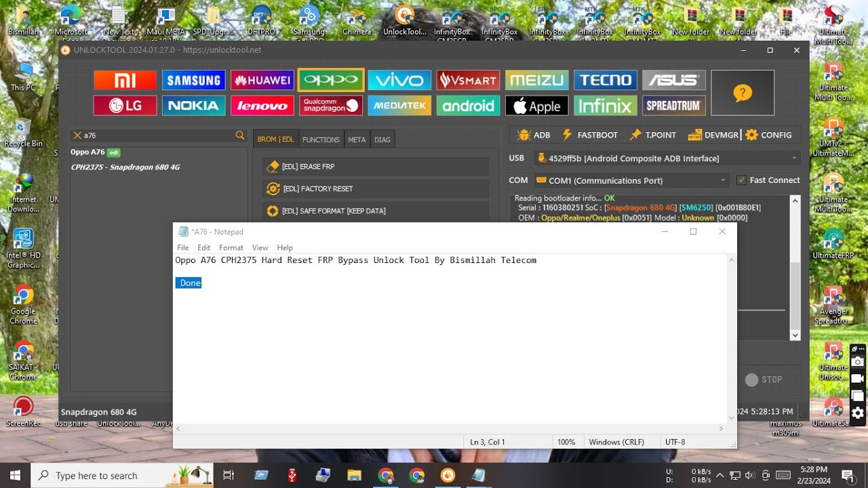Click the [EDL] ERASE FRP button
This screenshot has width=868, height=488.
click(376, 167)
